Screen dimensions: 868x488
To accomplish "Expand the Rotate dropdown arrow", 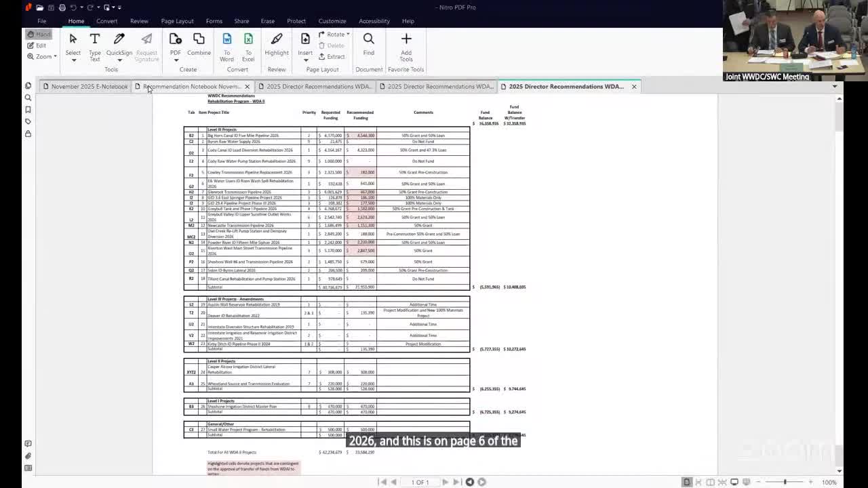I will tap(348, 35).
